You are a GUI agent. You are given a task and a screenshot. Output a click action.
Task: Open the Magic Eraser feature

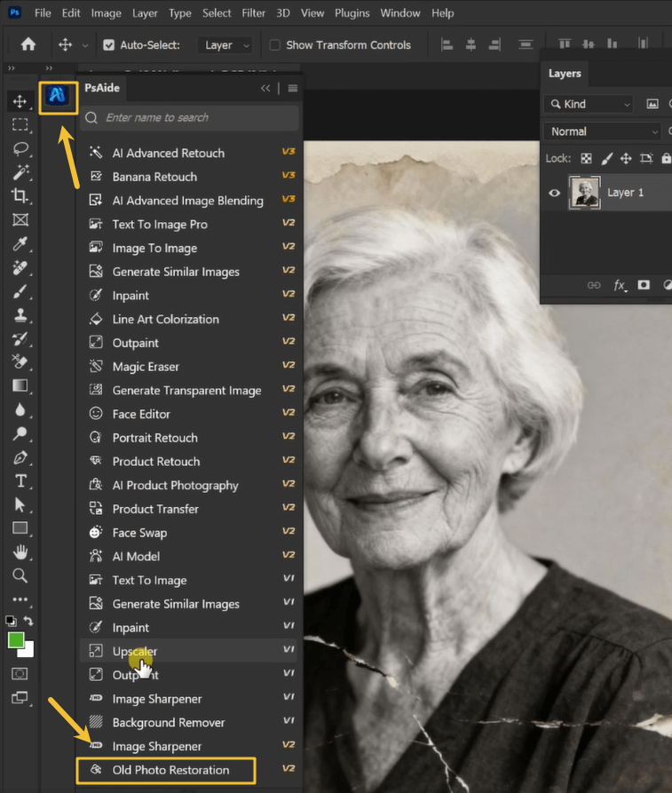[188, 366]
